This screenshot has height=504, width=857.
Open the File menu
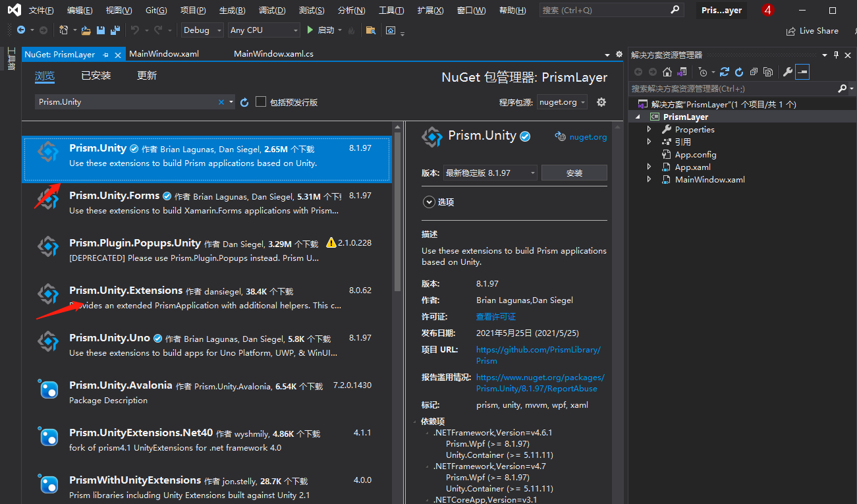click(41, 11)
